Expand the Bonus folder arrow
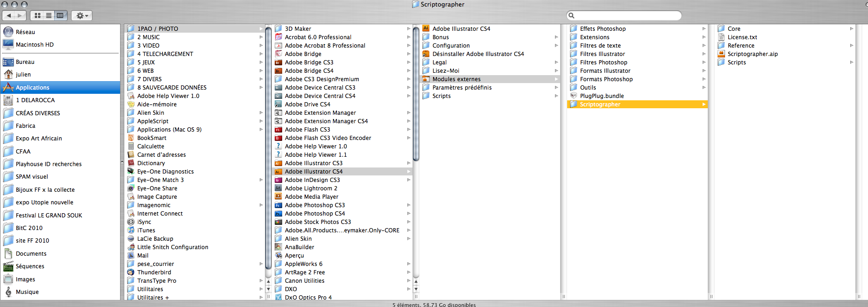This screenshot has width=868, height=307. pyautogui.click(x=556, y=37)
